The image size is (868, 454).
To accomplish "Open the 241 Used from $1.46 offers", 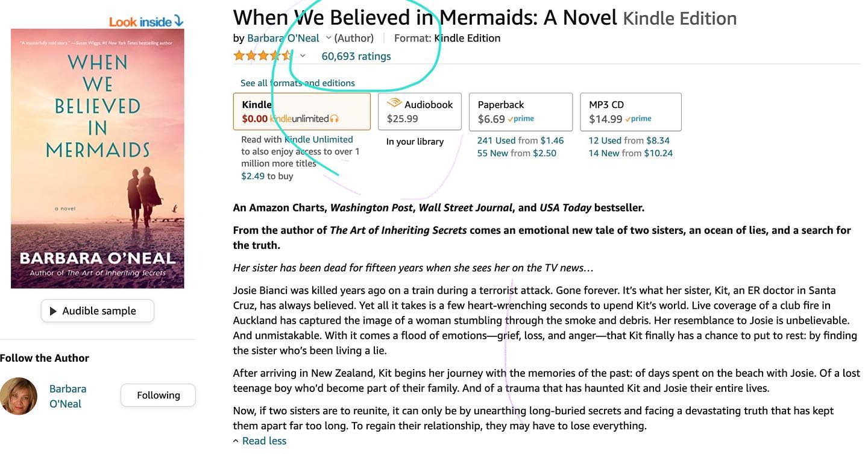I will pyautogui.click(x=520, y=140).
